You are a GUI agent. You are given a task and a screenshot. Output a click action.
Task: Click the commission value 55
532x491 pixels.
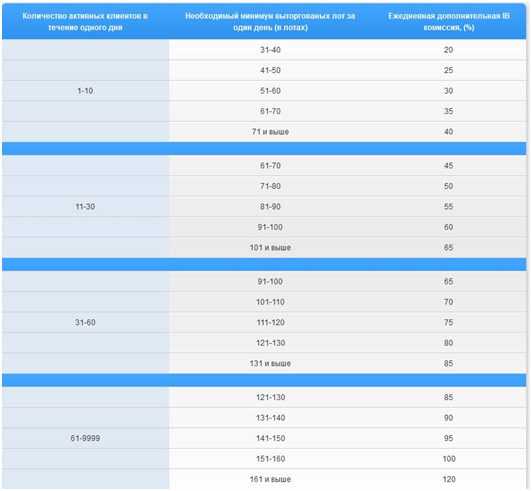449,207
